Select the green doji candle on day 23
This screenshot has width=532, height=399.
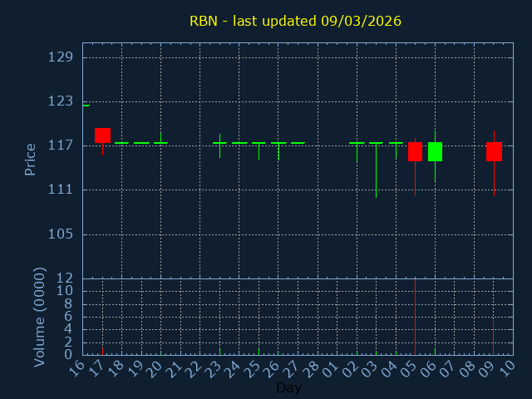click(x=219, y=143)
